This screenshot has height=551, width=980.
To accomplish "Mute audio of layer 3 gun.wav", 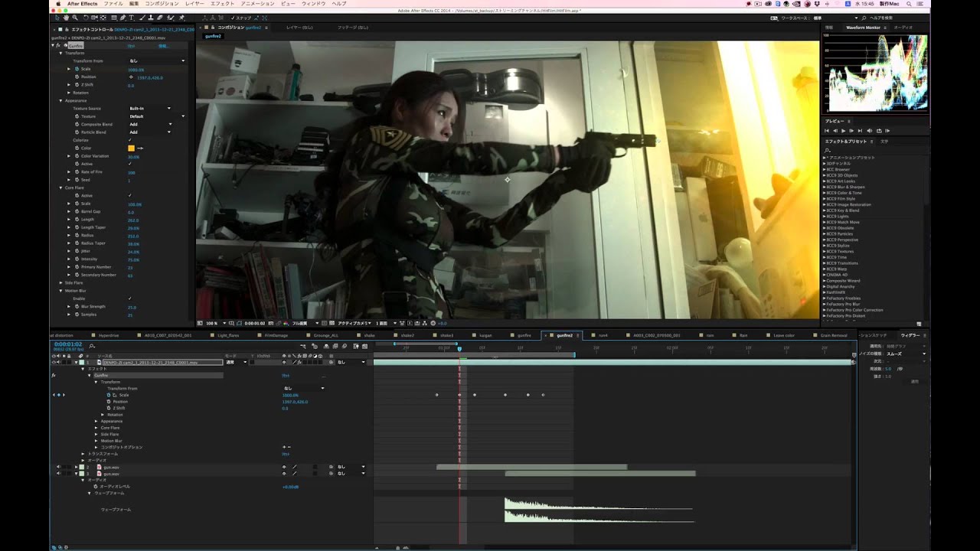I will pyautogui.click(x=57, y=474).
